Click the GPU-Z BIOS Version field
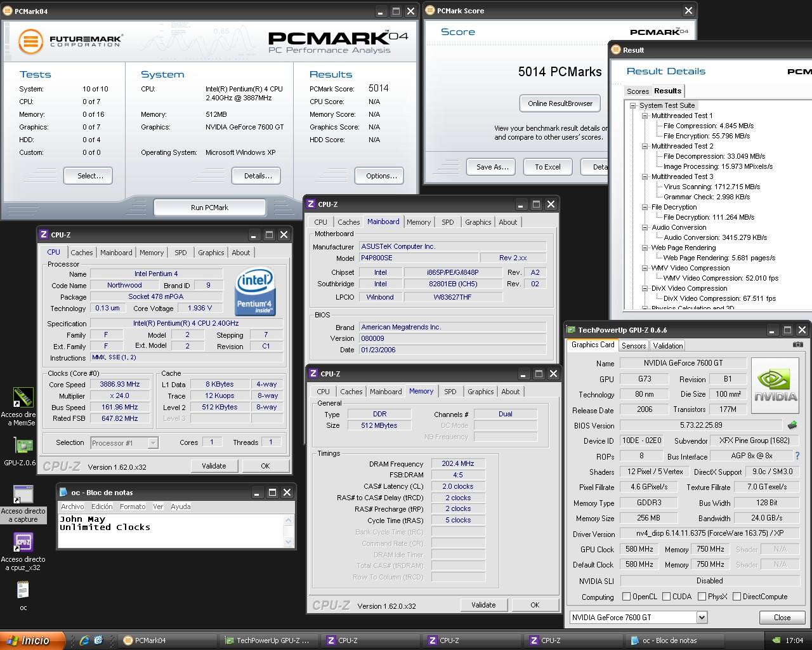This screenshot has height=650, width=812. 701,425
